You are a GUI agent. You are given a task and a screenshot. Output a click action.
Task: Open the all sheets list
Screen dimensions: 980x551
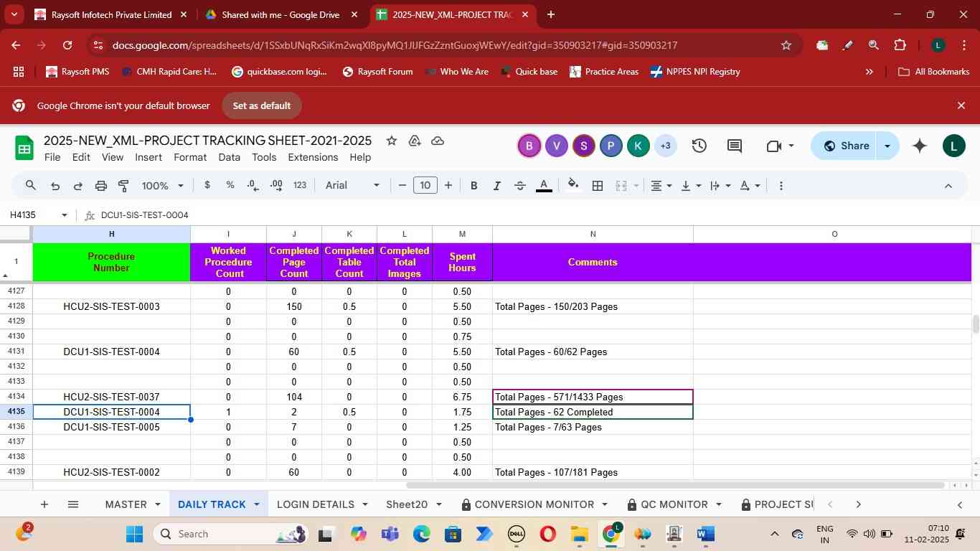click(72, 504)
